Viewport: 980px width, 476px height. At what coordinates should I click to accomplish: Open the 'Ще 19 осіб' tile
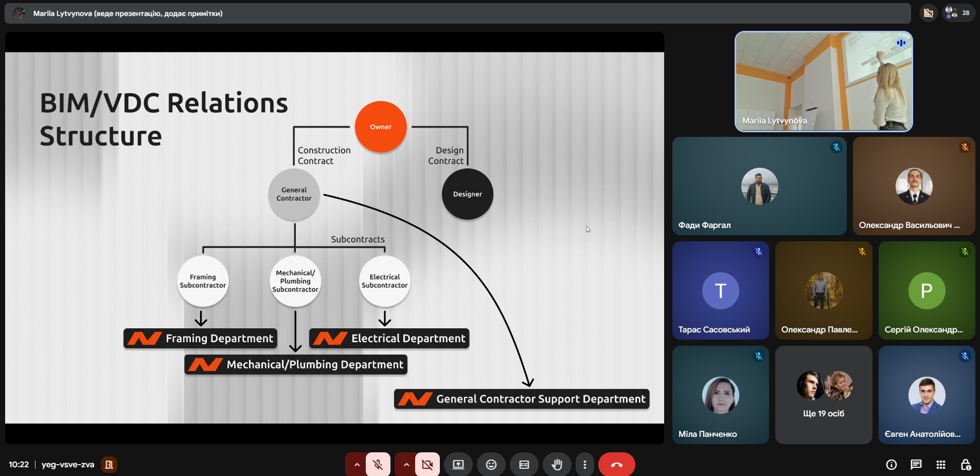[x=824, y=395]
